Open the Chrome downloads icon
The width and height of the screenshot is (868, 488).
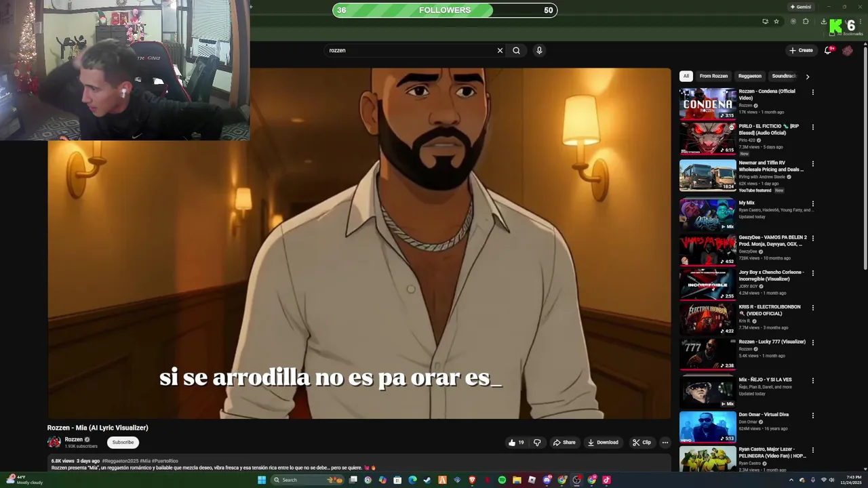(824, 22)
